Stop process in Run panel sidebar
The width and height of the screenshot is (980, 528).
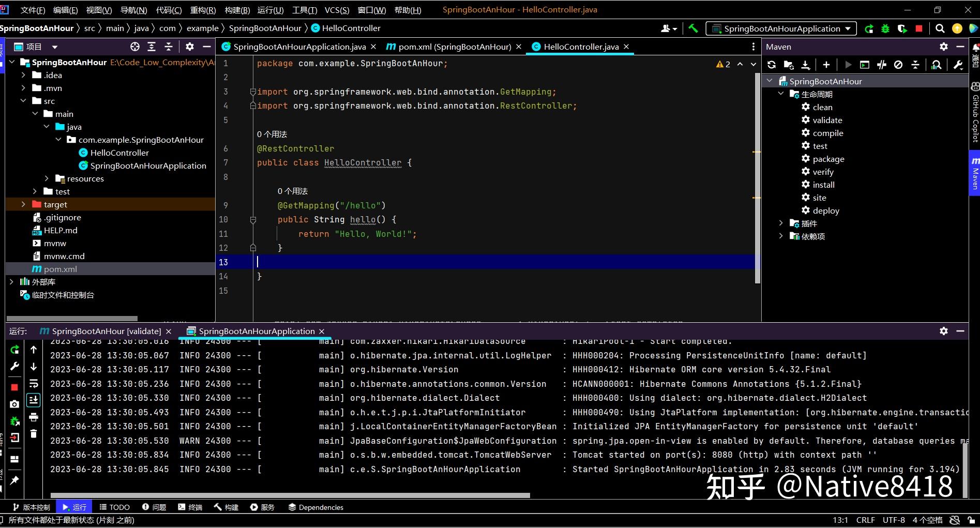(x=14, y=387)
